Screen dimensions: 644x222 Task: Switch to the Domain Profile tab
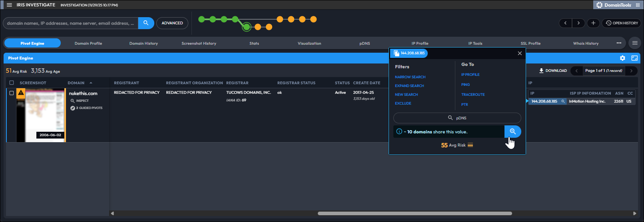pyautogui.click(x=88, y=43)
